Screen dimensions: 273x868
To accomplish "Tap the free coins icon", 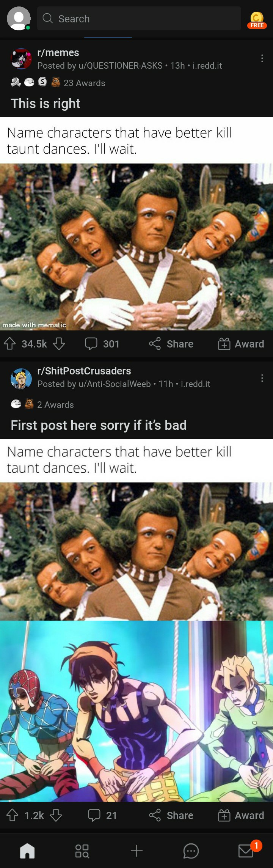I will pos(257,20).
